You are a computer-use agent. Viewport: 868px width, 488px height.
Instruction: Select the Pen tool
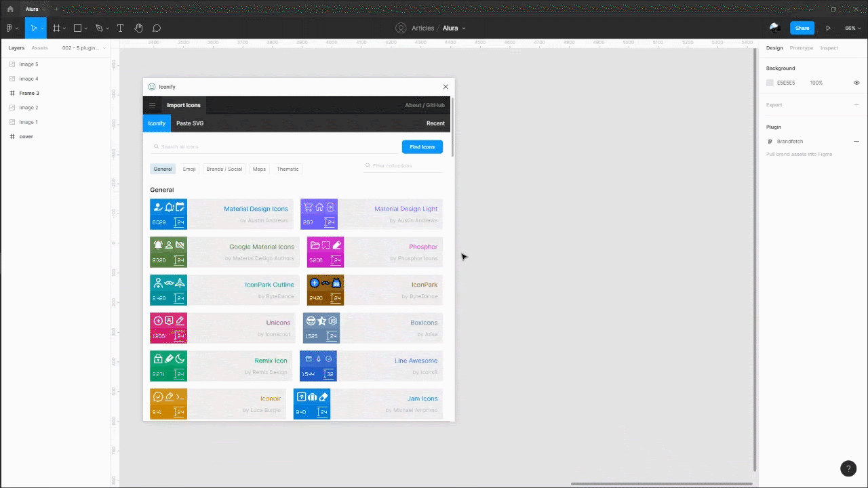click(99, 28)
